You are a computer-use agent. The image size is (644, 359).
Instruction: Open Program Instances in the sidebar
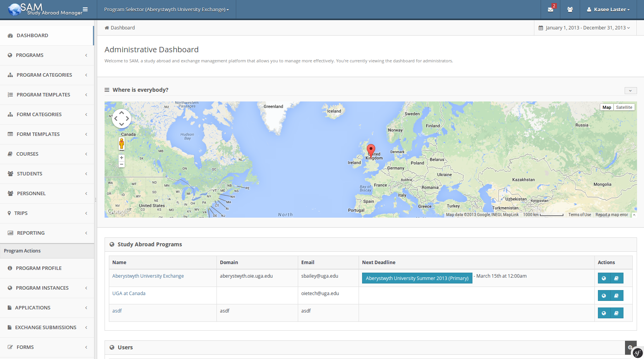pyautogui.click(x=47, y=288)
